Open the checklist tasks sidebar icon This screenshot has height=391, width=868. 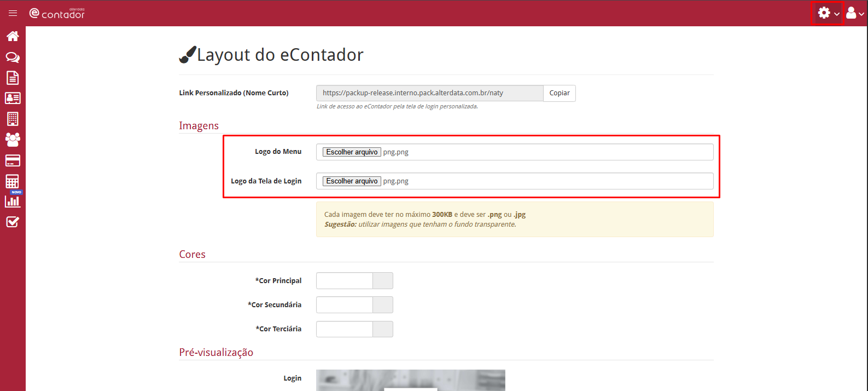point(13,222)
